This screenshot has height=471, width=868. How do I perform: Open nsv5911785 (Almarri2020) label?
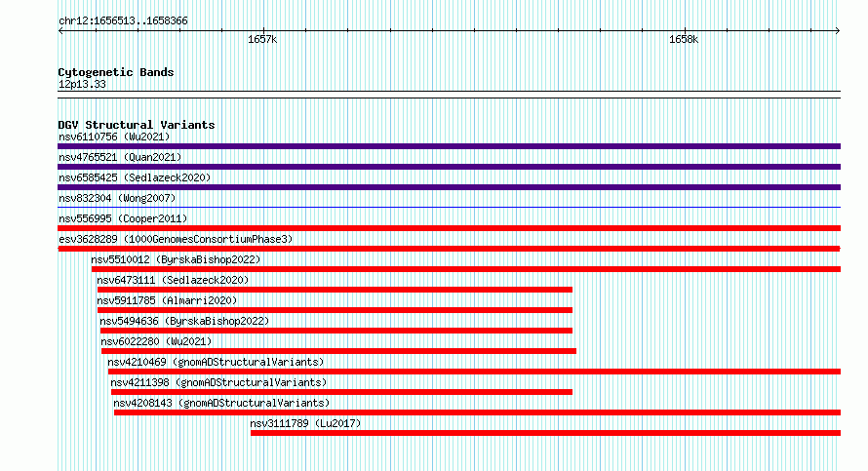click(x=167, y=300)
